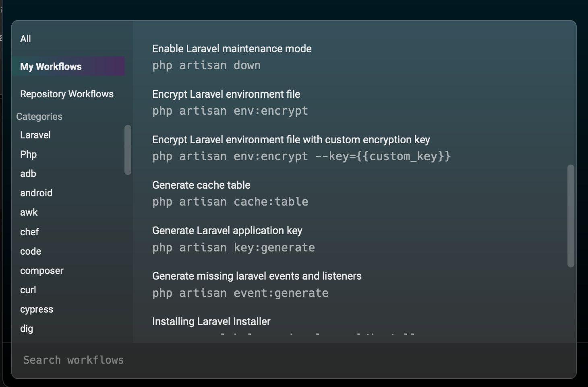Screen dimensions: 588x387
Task: Click the Categories heading label
Action: [x=39, y=117]
